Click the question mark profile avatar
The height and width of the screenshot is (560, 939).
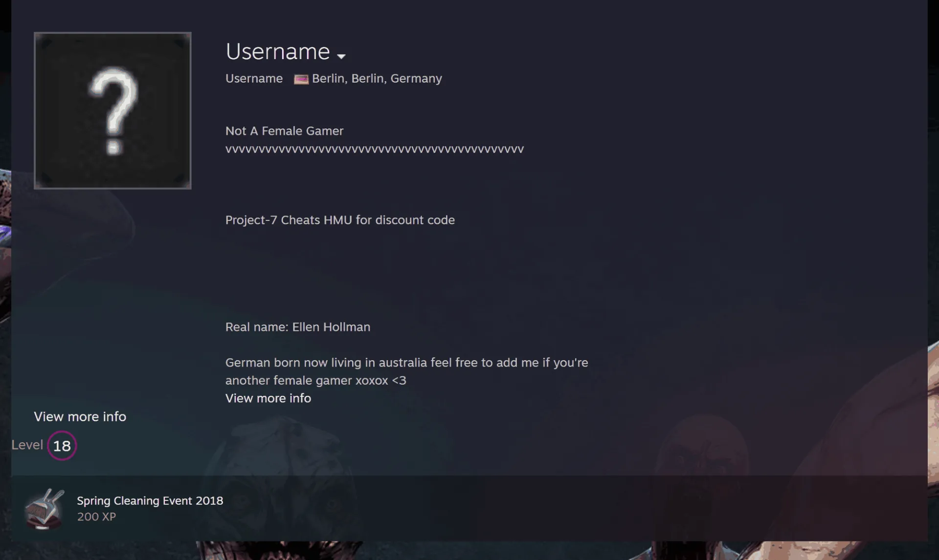point(112,110)
